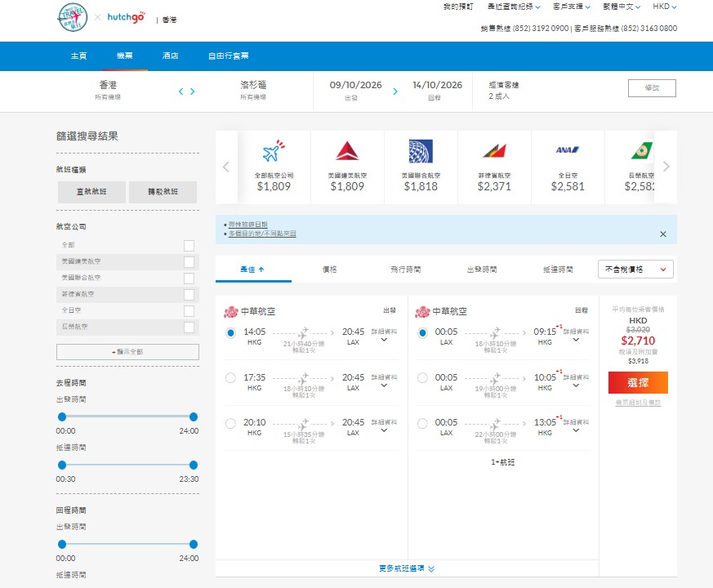The width and height of the screenshot is (713, 588).
Task: Tick the 菲律賓航空 checkbox
Action: pos(189,295)
